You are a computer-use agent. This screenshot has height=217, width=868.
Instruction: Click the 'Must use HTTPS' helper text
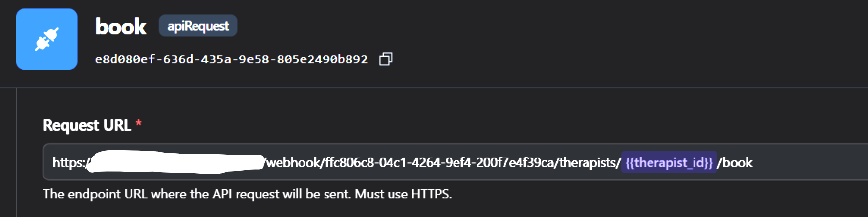403,194
